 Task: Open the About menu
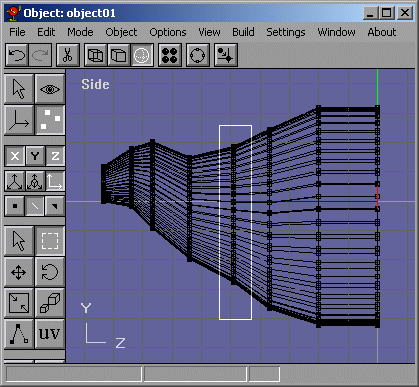tap(382, 32)
